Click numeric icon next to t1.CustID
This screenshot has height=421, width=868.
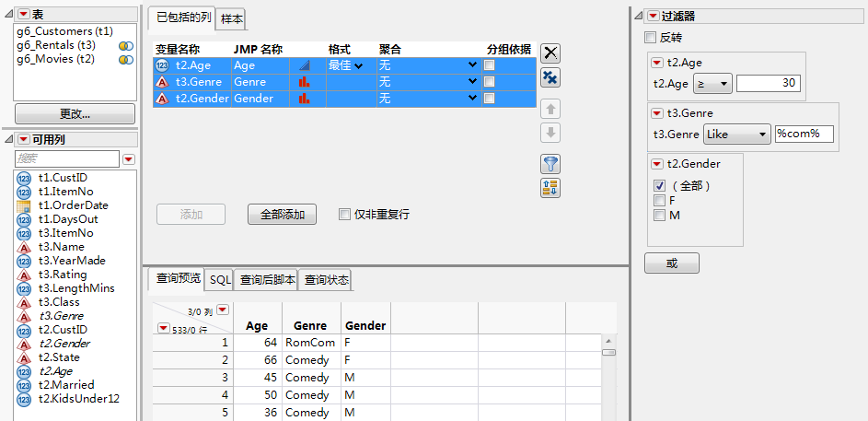click(x=24, y=179)
